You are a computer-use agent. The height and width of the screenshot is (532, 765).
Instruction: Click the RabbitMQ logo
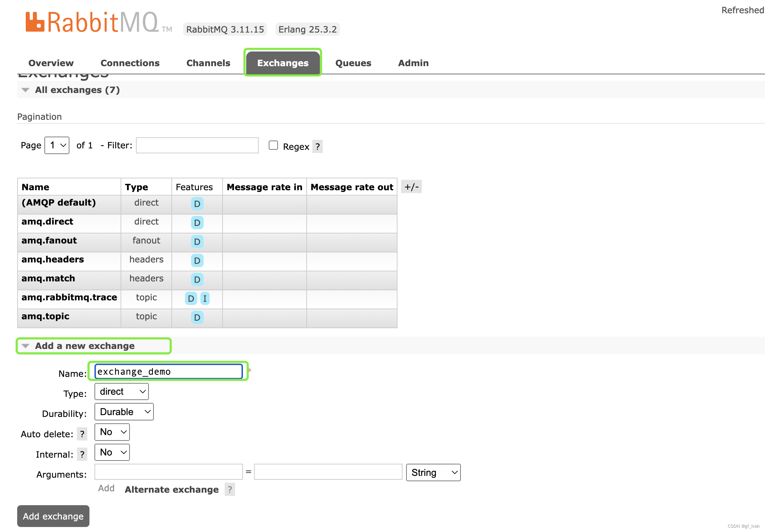(x=98, y=22)
